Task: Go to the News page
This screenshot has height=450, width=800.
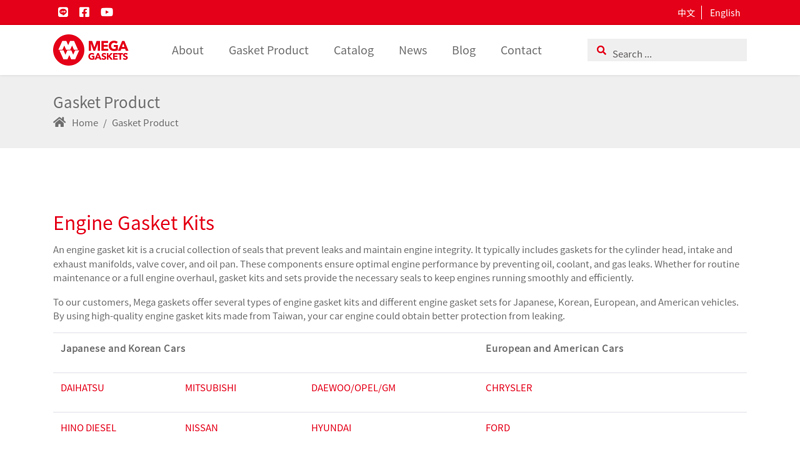Action: pos(413,50)
